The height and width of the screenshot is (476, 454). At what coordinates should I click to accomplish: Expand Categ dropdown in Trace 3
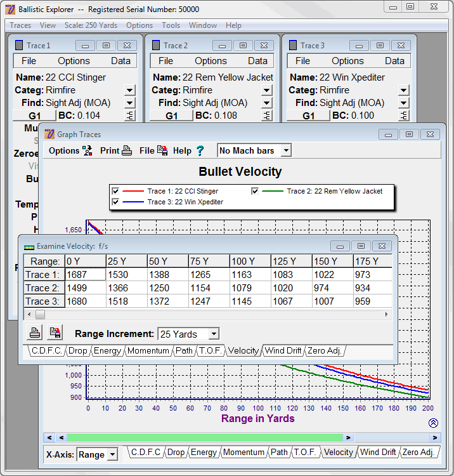pos(403,90)
